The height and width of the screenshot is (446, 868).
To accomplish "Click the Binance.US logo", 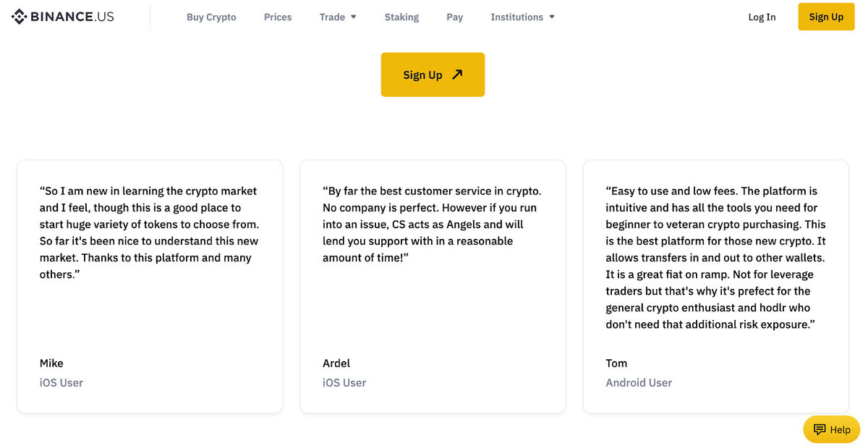I will coord(63,17).
